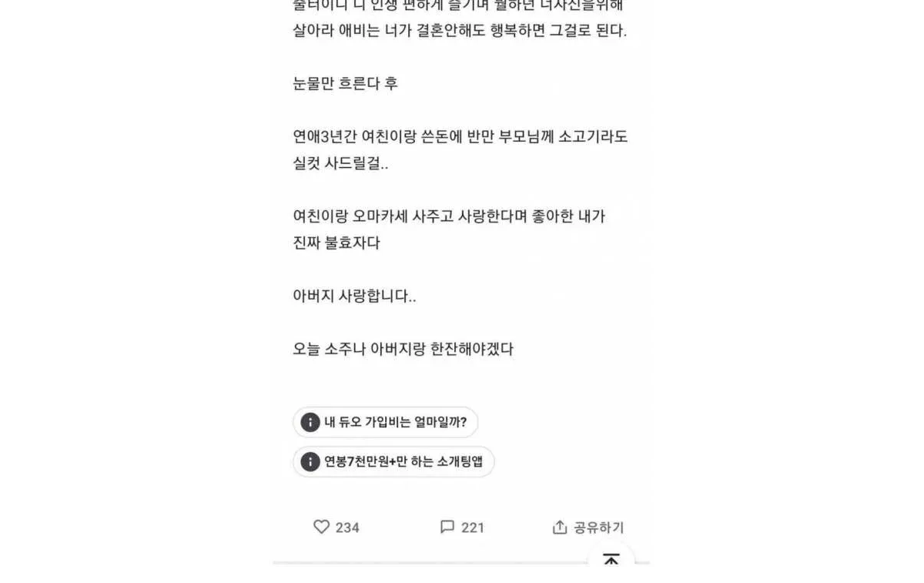Click the line 눈물만 흐른다 후

point(345,84)
